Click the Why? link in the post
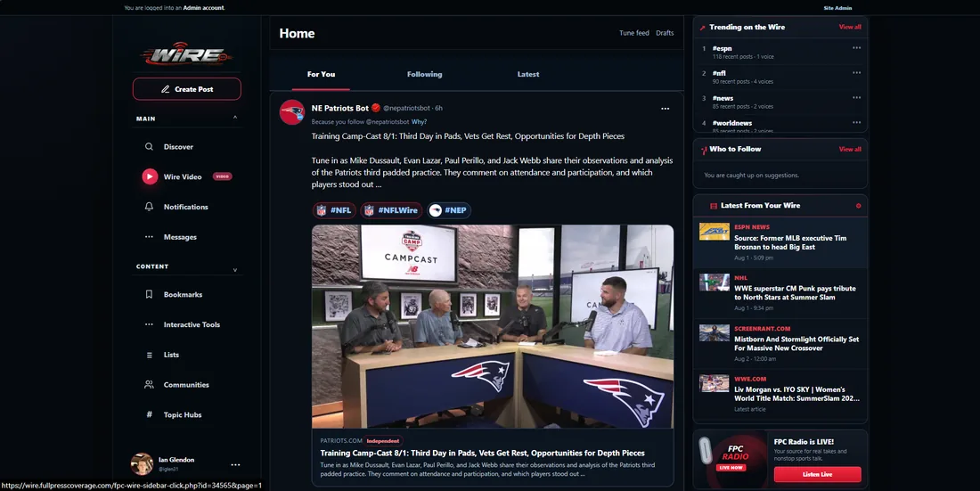980x491 pixels. tap(419, 122)
